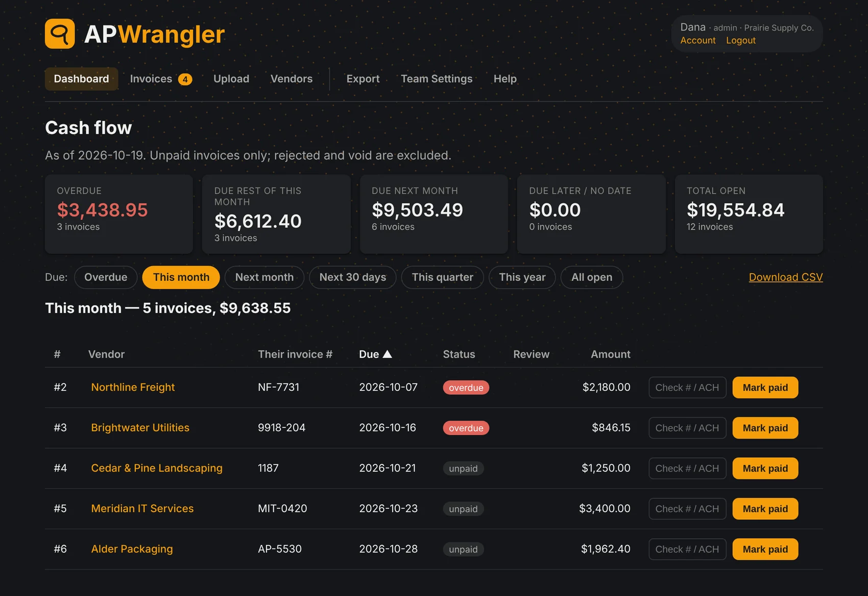Sort by the Status column header
Image resolution: width=868 pixels, height=596 pixels.
click(x=459, y=354)
